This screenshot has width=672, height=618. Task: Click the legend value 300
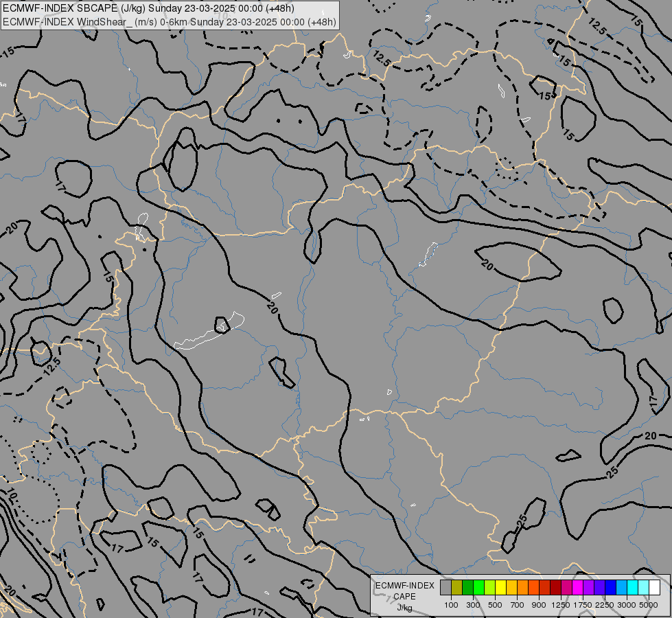[473, 605]
